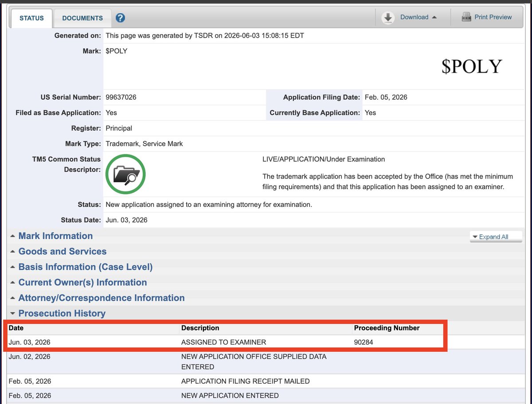532x404 pixels.
Task: Open the help question mark icon
Action: pos(120,18)
